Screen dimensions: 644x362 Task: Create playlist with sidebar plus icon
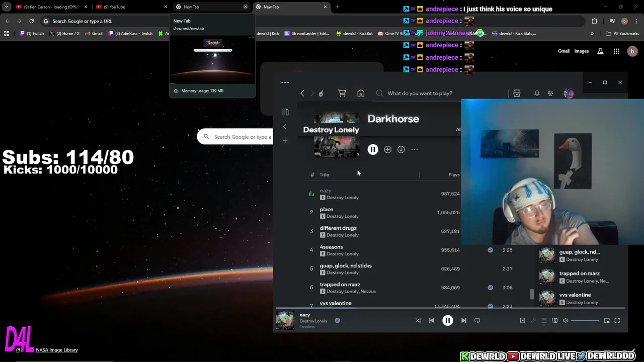coord(285,141)
